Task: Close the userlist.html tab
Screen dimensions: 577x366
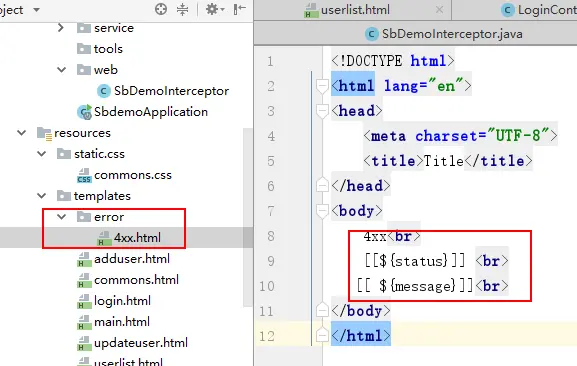Action: [439, 10]
